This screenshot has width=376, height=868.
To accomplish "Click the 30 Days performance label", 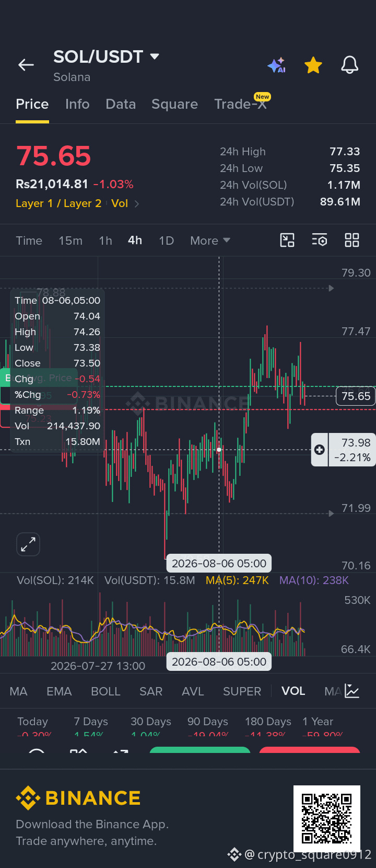I will click(x=151, y=722).
